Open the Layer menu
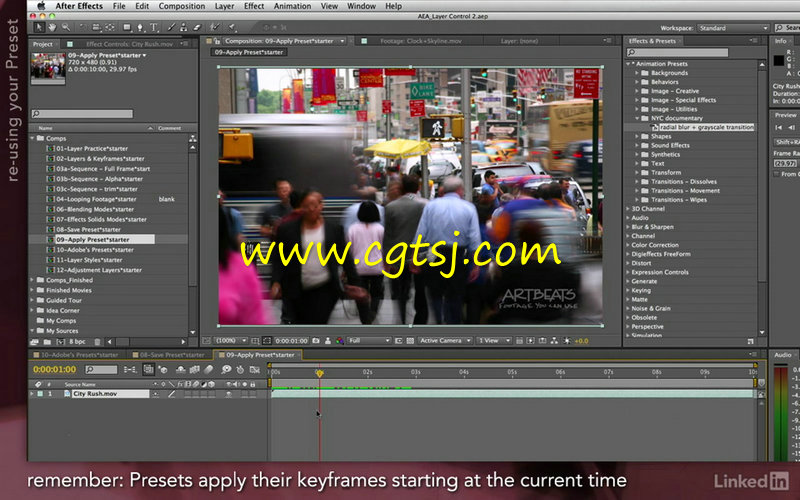The height and width of the screenshot is (500, 800). [x=224, y=6]
